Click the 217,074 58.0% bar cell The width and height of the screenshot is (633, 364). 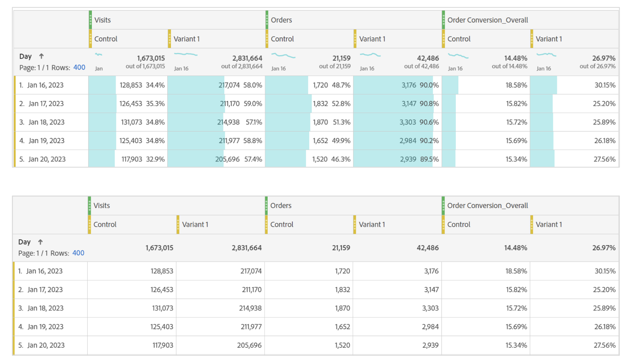pos(216,85)
